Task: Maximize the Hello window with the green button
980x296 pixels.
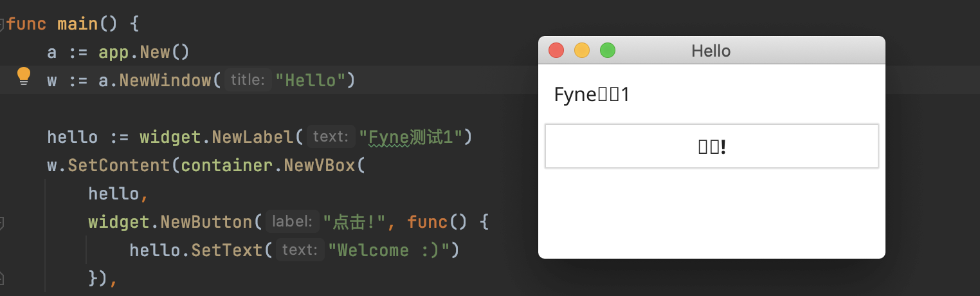Action: (x=608, y=50)
